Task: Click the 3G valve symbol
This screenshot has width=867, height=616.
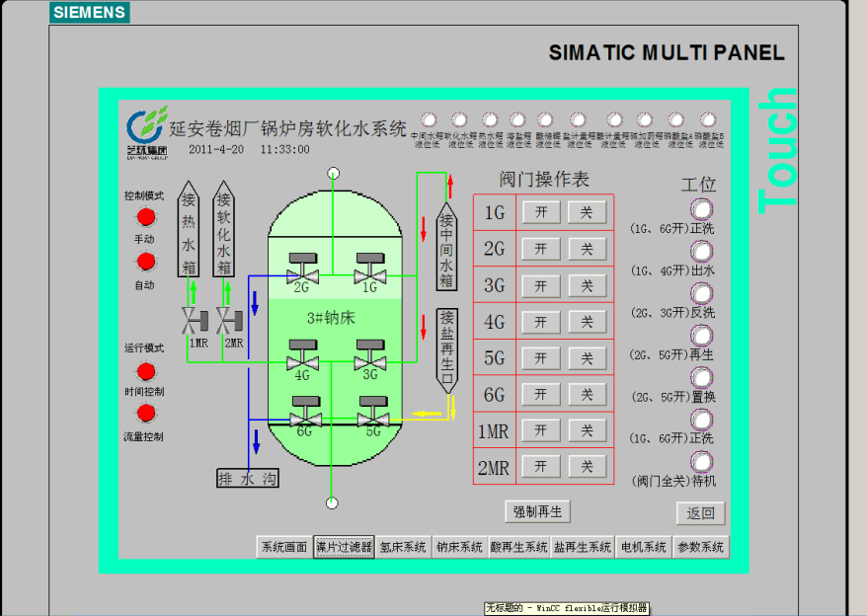Action: click(x=370, y=354)
